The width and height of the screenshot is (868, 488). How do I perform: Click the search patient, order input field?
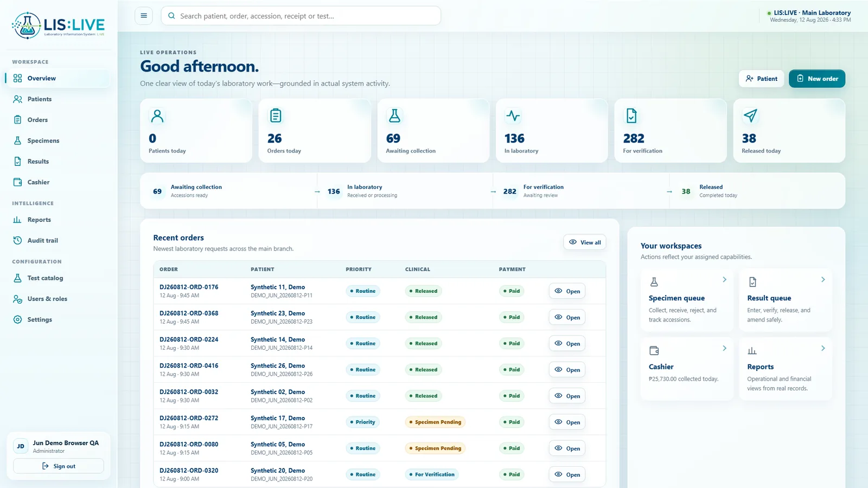[x=301, y=16]
